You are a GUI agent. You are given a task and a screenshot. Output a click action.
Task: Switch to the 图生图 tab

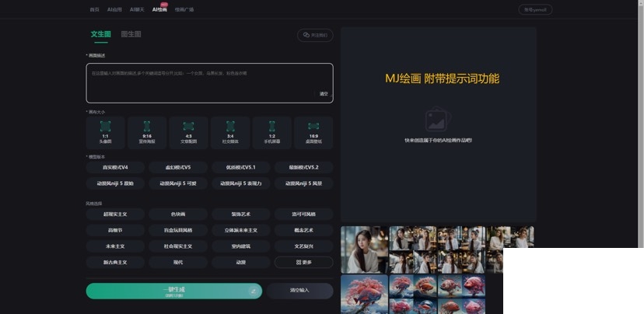[x=131, y=34]
